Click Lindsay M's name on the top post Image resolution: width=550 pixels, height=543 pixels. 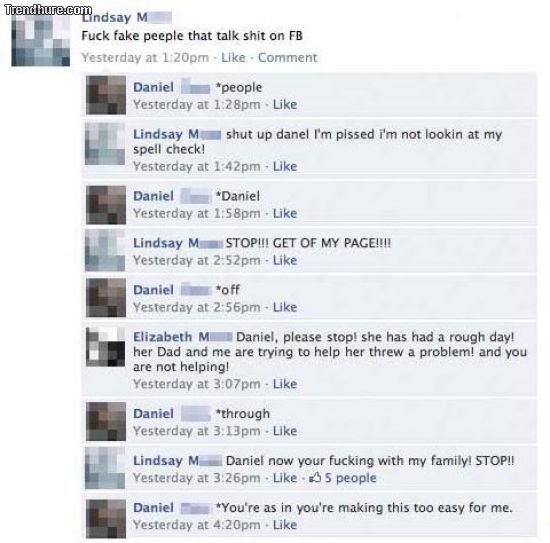coord(126,17)
